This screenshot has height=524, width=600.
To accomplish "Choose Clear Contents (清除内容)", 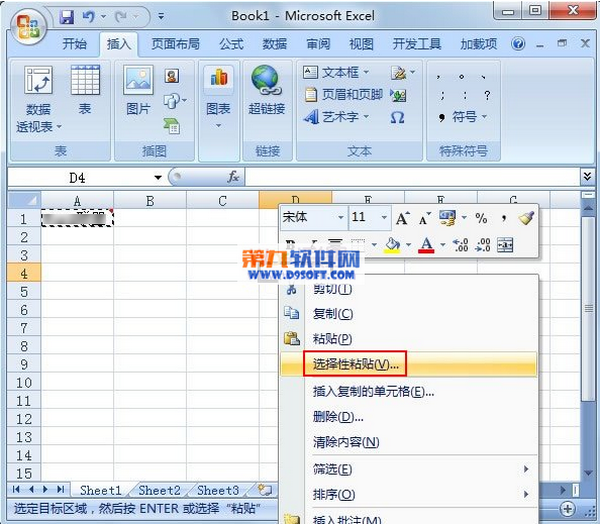I will coord(408,442).
